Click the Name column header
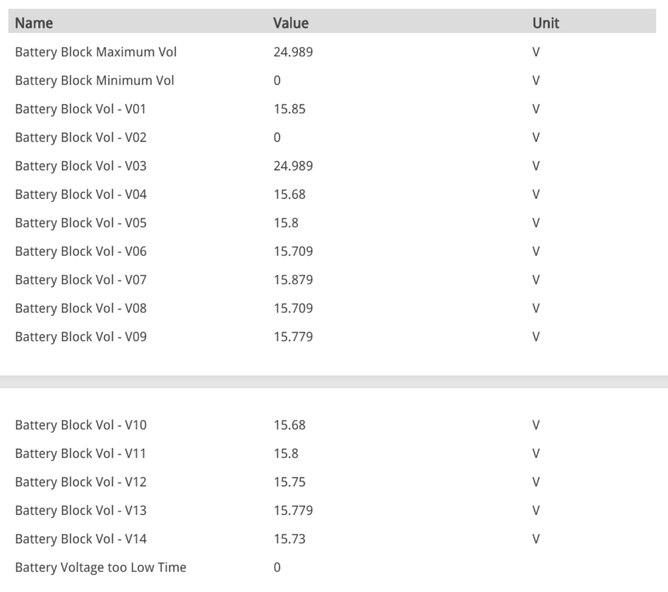668x592 pixels. (x=34, y=22)
